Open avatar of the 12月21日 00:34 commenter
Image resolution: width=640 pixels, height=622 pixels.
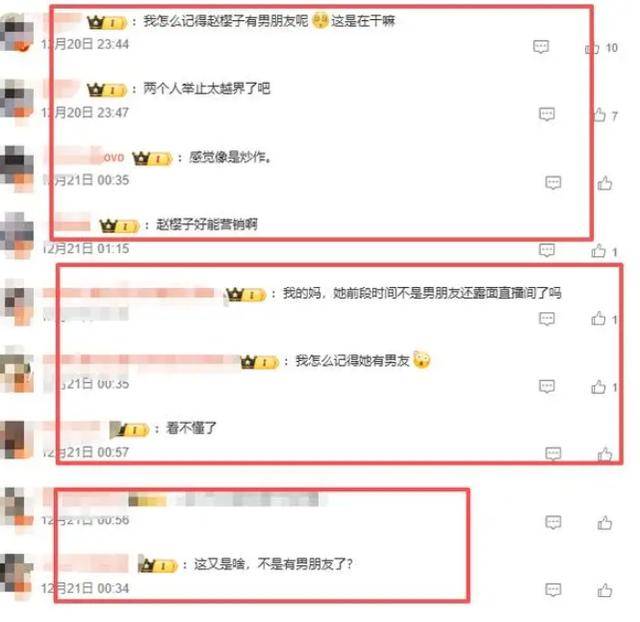16,576
